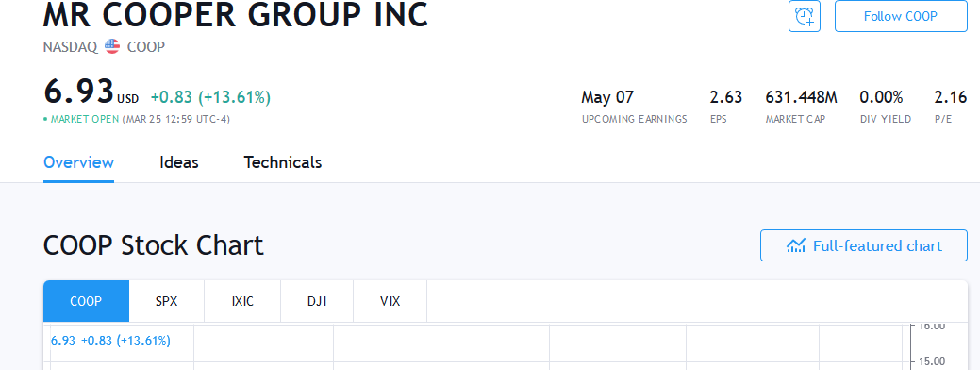Image resolution: width=980 pixels, height=370 pixels.
Task: Select the VIX chart tab
Action: tap(390, 301)
